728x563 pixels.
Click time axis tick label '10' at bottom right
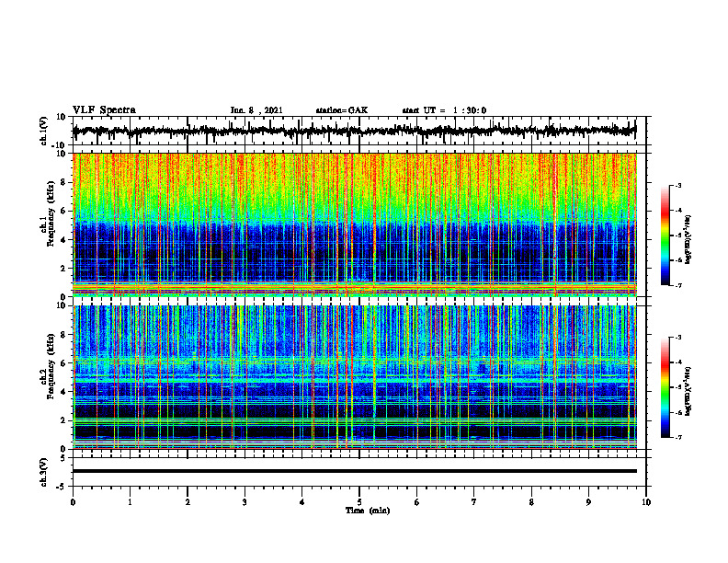646,502
